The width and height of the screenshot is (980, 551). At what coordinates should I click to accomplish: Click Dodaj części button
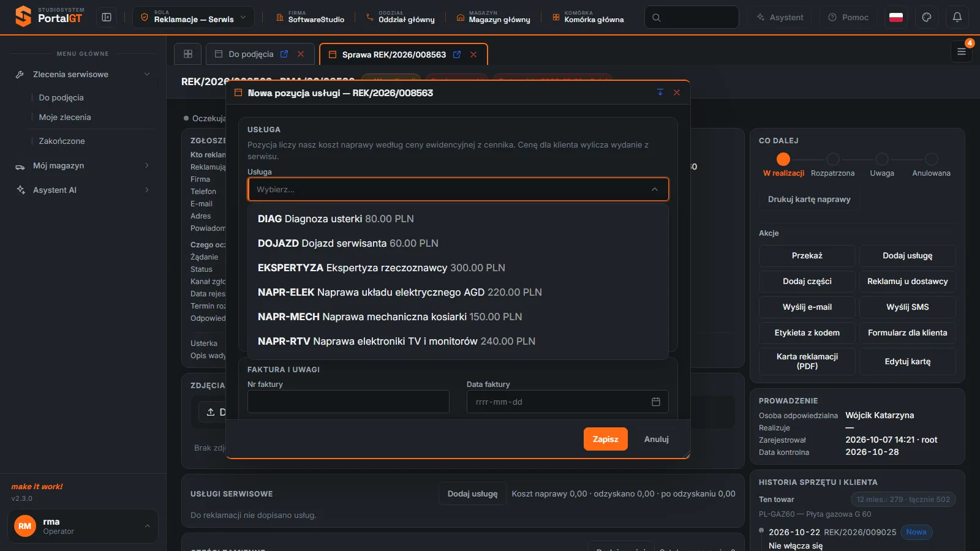coord(807,281)
